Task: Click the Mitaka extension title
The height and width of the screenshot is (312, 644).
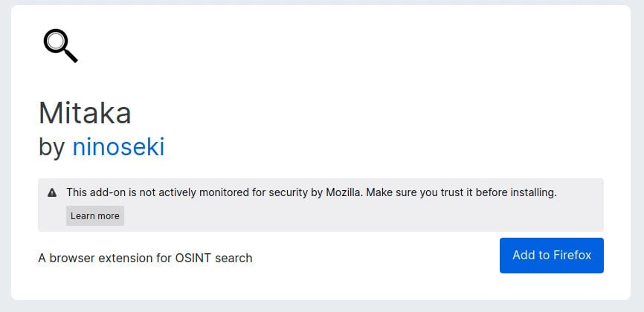Action: [85, 113]
